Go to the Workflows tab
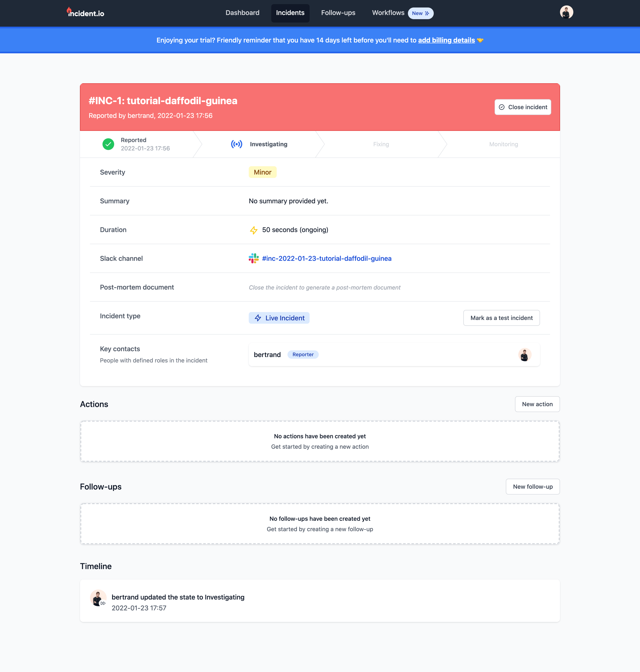Image resolution: width=640 pixels, height=672 pixels. [388, 13]
